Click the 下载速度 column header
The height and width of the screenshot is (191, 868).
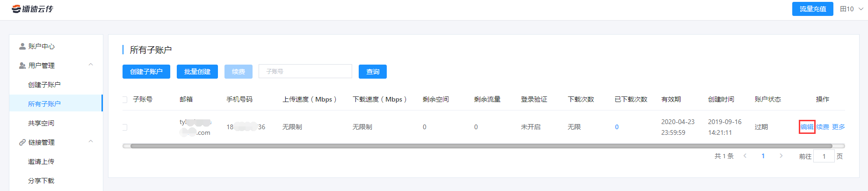[x=380, y=99]
